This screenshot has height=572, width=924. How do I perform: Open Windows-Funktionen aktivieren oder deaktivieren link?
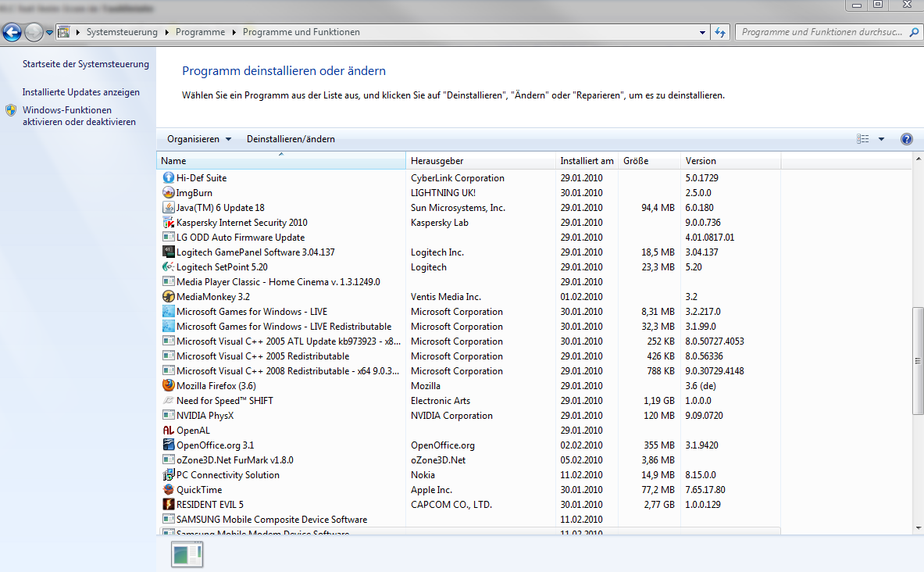coord(79,116)
